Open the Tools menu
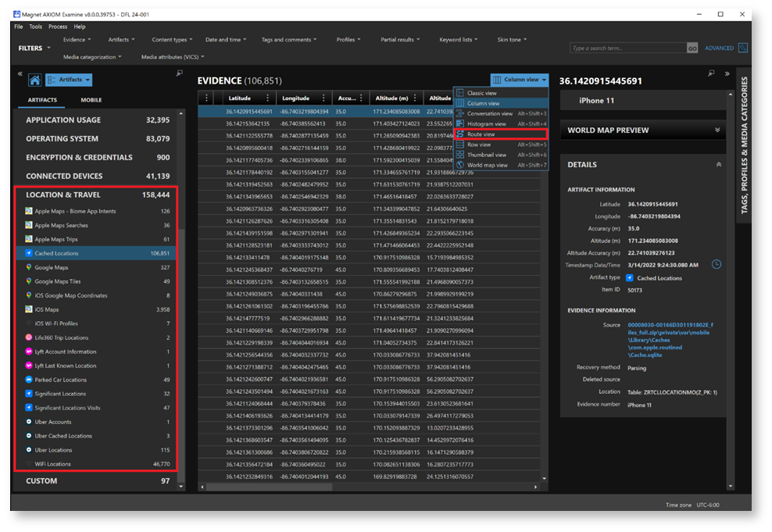Image resolution: width=772 pixels, height=532 pixels. coord(36,27)
